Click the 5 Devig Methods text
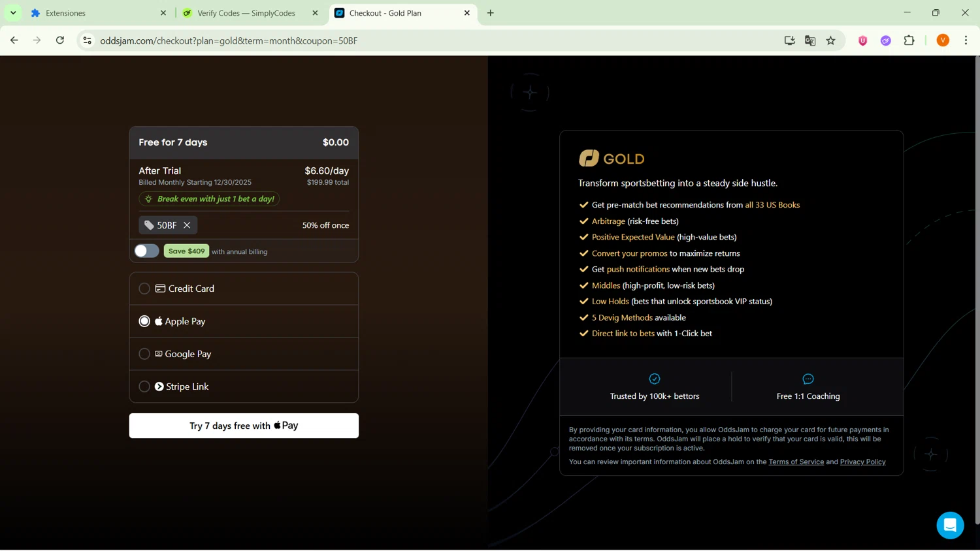This screenshot has width=980, height=551. point(622,318)
